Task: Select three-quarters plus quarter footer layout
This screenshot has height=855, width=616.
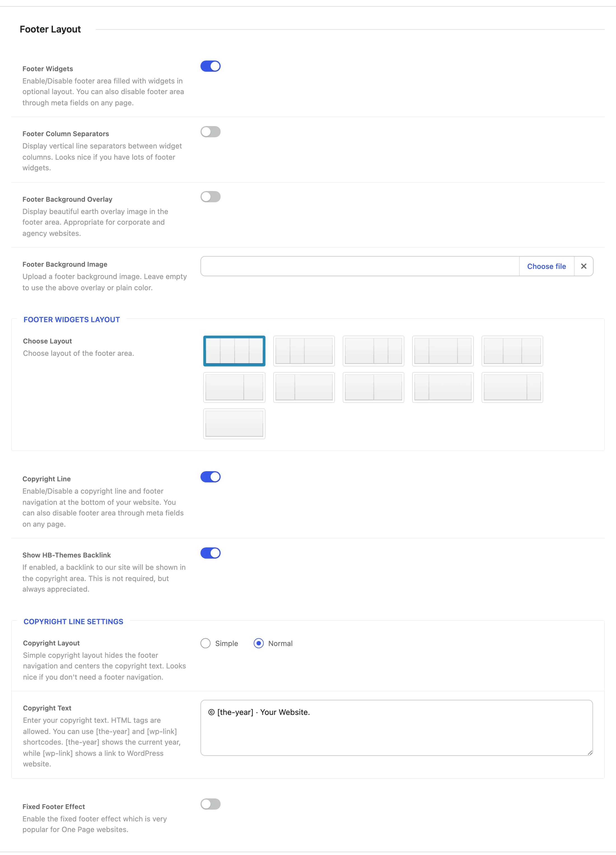Action: (512, 387)
